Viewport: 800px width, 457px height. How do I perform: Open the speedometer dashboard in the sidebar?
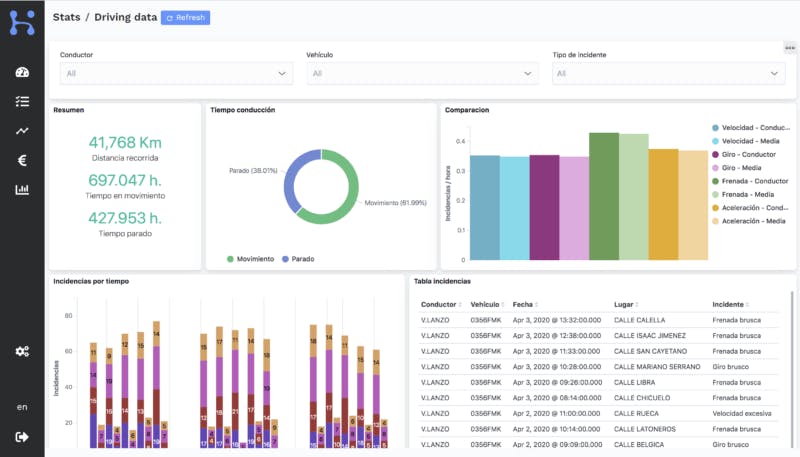tap(22, 73)
